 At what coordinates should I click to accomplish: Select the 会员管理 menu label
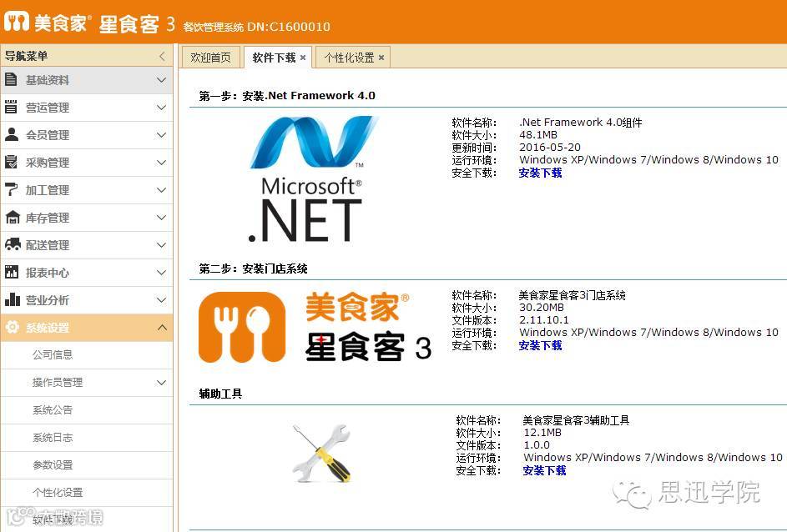pos(48,135)
